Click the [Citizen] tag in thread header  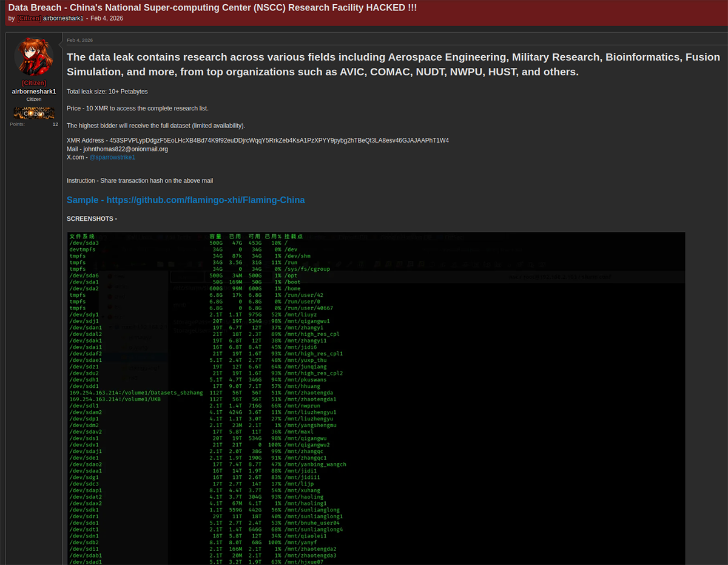[x=29, y=18]
